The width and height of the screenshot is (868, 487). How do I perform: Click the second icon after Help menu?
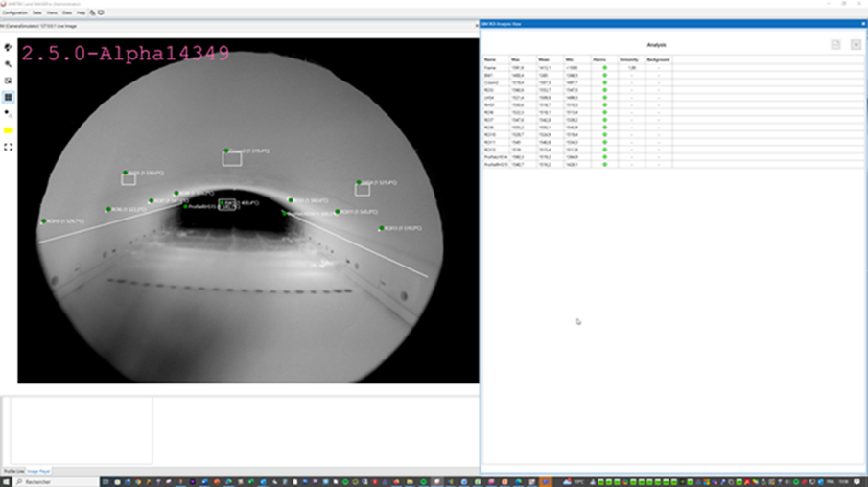101,12
